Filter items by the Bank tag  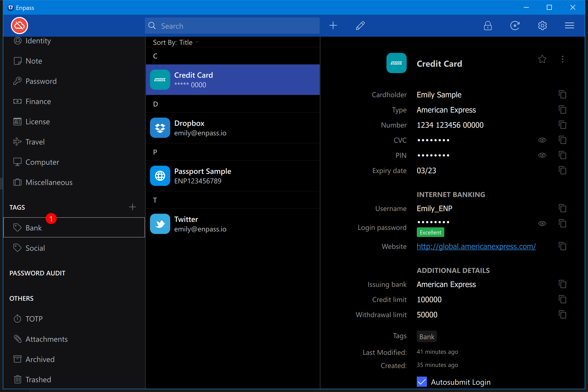pyautogui.click(x=74, y=227)
